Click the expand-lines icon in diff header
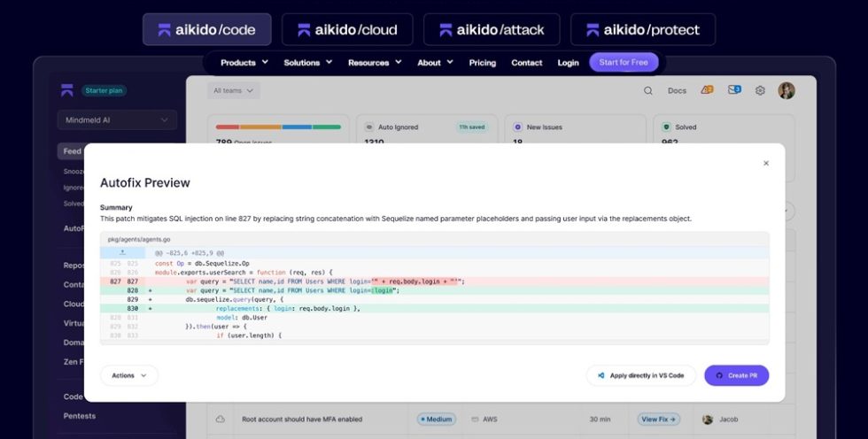This screenshot has width=868, height=439. pyautogui.click(x=122, y=252)
